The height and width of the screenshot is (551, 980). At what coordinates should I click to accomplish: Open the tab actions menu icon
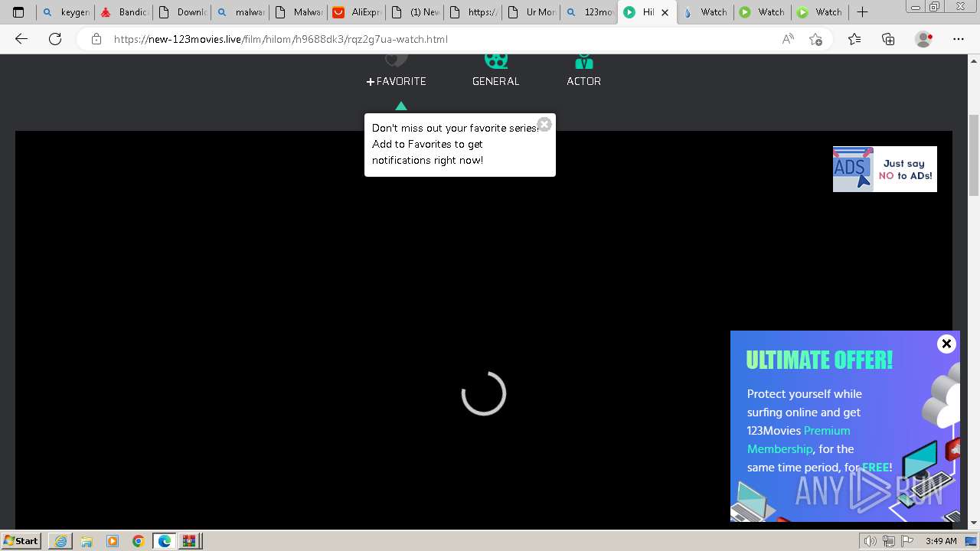pyautogui.click(x=18, y=12)
